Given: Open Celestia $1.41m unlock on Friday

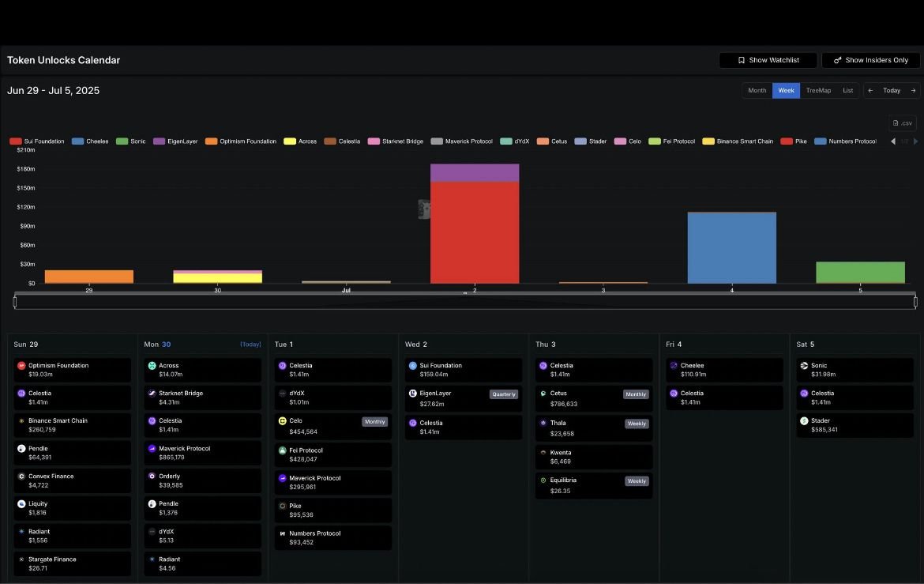Looking at the screenshot, I should click(724, 397).
